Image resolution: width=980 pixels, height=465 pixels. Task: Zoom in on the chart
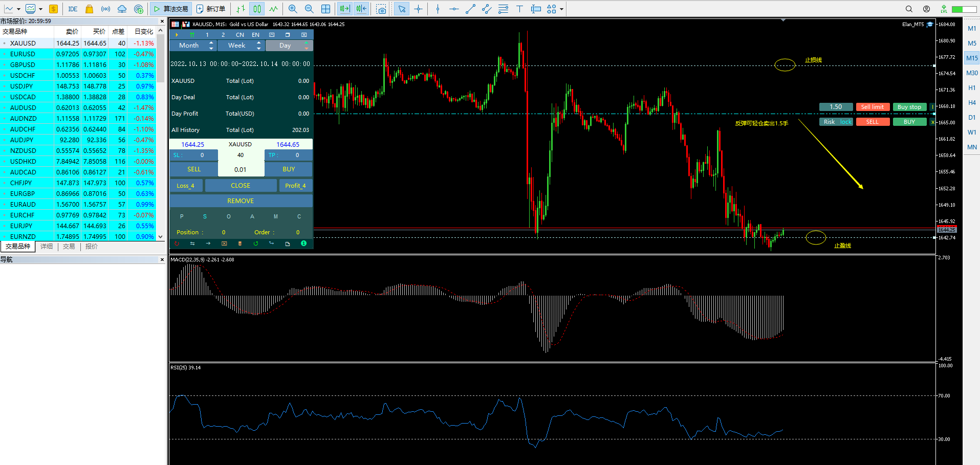coord(293,9)
